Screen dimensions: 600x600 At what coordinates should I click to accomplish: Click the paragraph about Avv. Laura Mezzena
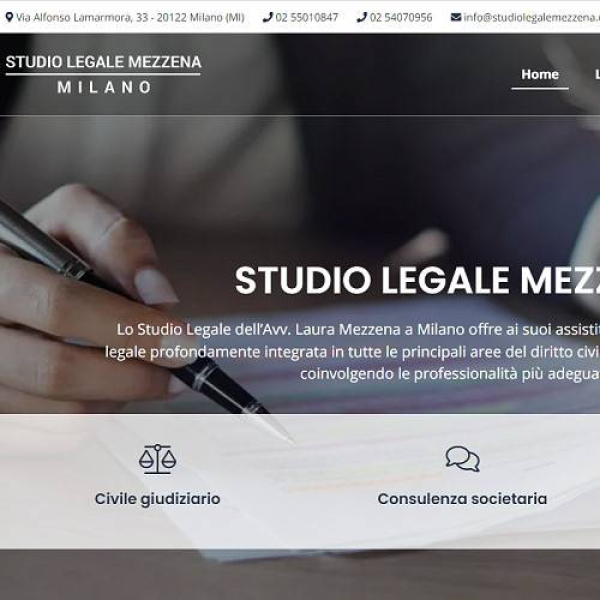point(352,352)
